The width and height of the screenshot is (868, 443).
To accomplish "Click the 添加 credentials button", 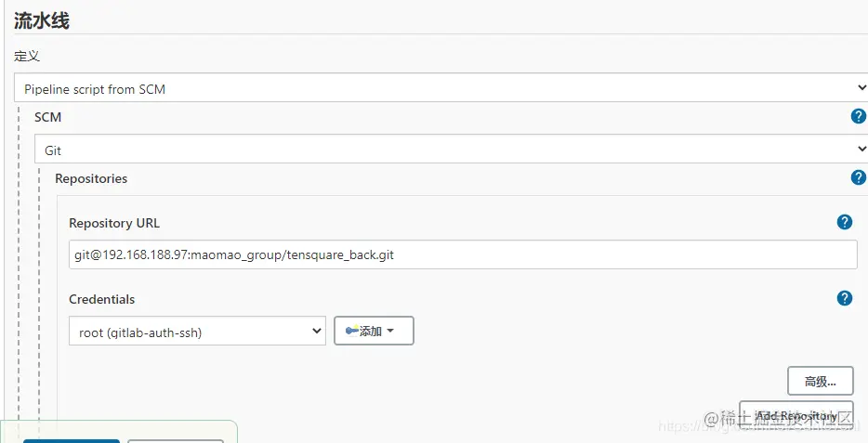I will 374,331.
